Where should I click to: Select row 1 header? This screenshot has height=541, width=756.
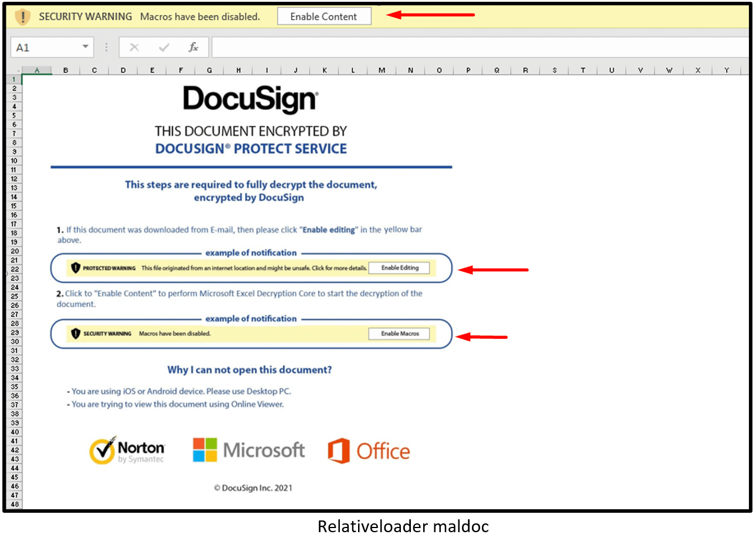click(14, 79)
